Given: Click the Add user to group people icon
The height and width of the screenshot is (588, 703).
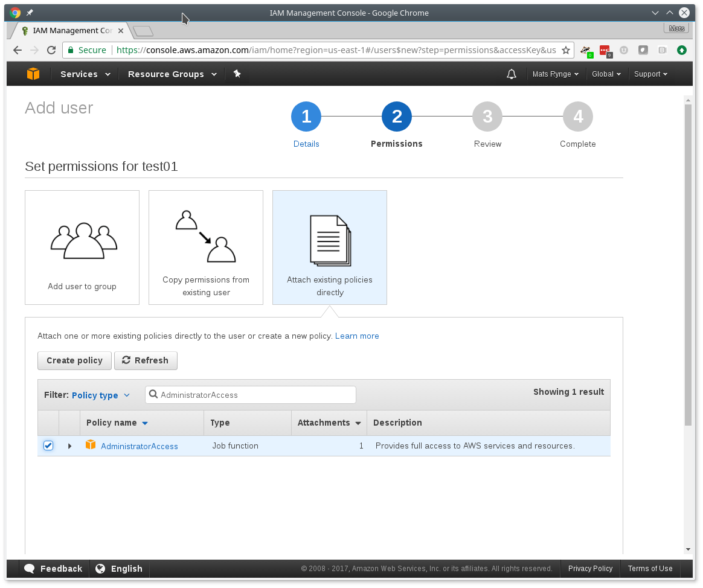Looking at the screenshot, I should point(84,241).
